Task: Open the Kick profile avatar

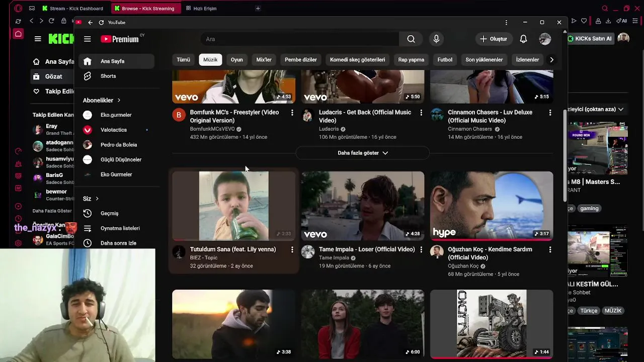Action: pos(623,39)
